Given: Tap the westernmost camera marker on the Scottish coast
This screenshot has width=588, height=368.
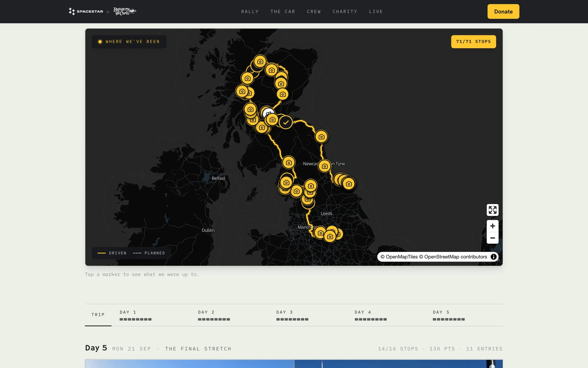Looking at the screenshot, I should [242, 91].
